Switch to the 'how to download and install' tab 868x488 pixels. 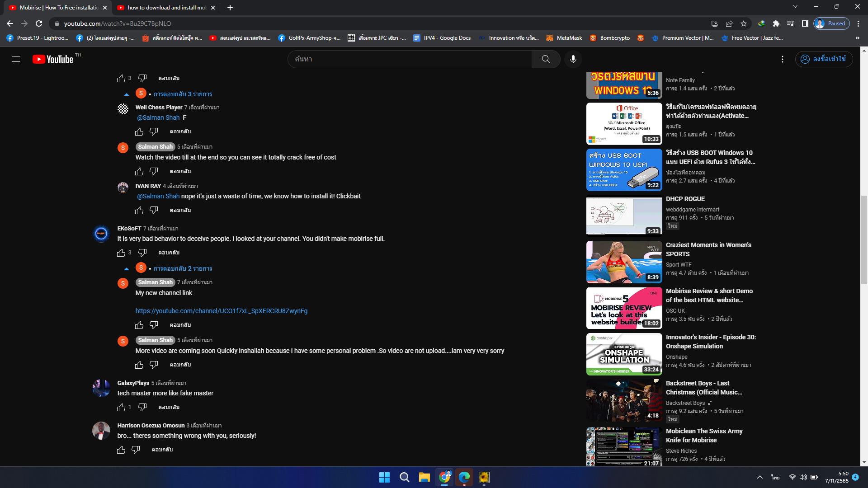coord(166,8)
